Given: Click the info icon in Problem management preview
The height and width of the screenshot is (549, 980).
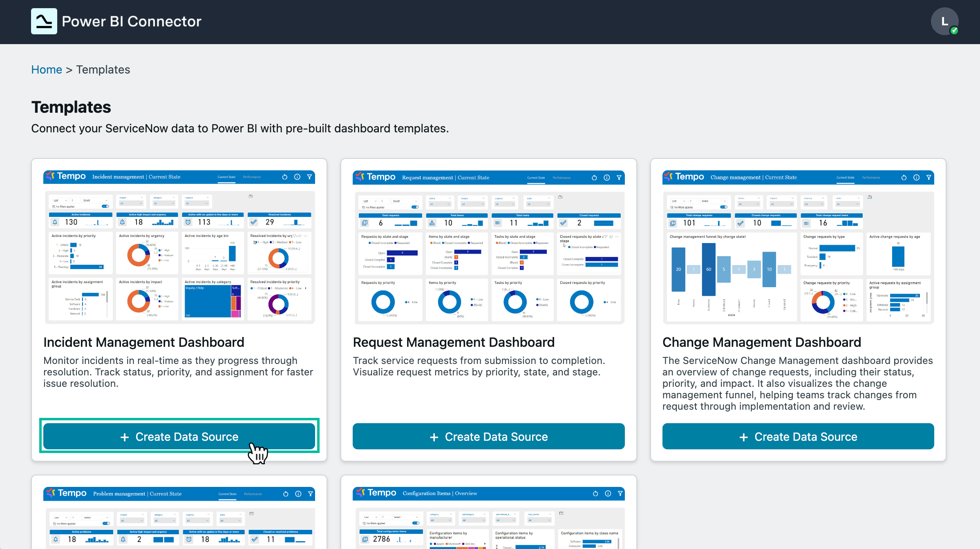Looking at the screenshot, I should click(x=298, y=494).
